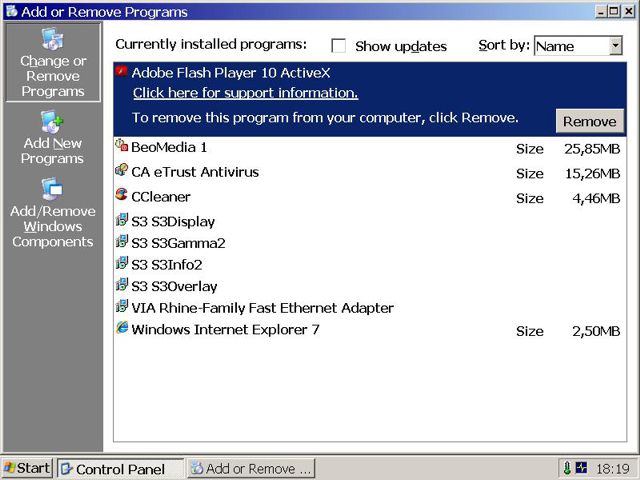Open Add/Remove Windows Components
This screenshot has height=480, width=640.
(x=53, y=213)
